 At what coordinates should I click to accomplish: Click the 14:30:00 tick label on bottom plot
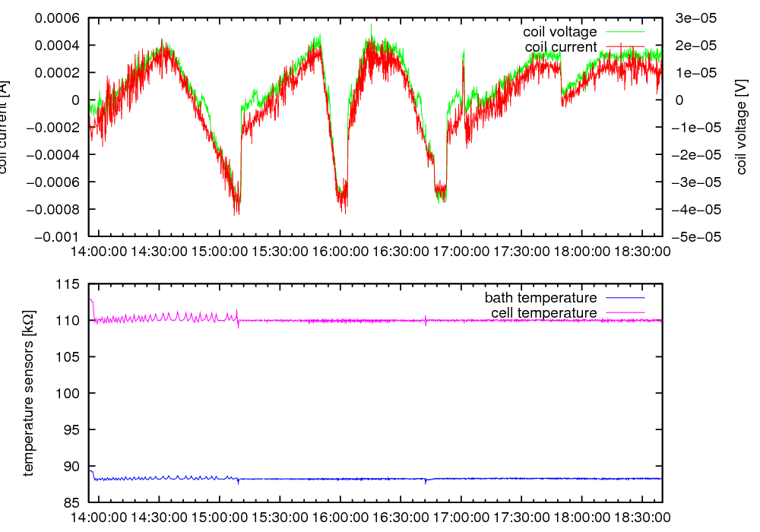coord(159,517)
